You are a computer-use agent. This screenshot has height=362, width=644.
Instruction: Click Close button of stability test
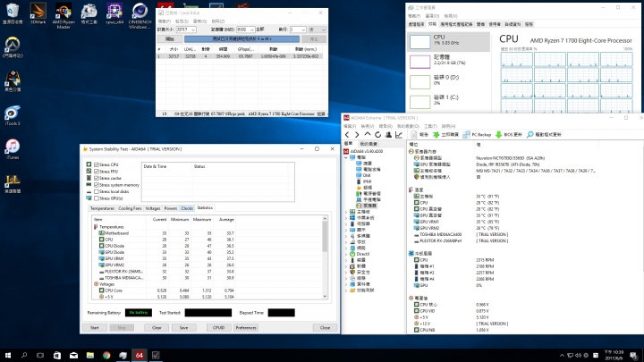(325, 327)
